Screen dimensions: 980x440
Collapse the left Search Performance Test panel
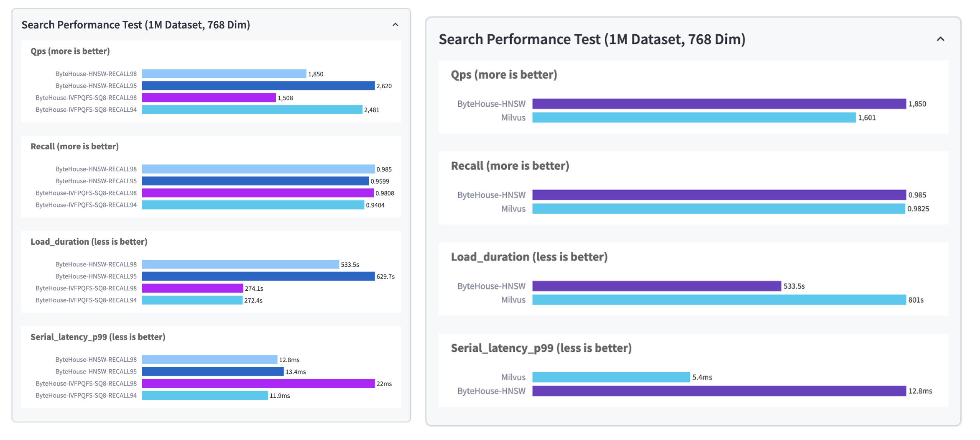click(x=395, y=25)
